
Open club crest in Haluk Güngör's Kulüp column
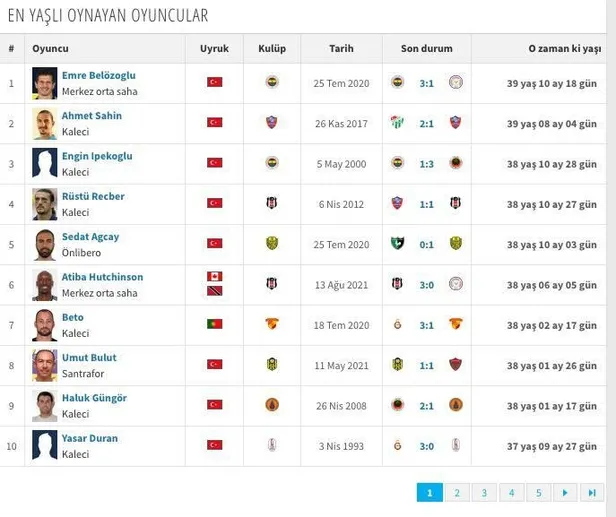272,405
